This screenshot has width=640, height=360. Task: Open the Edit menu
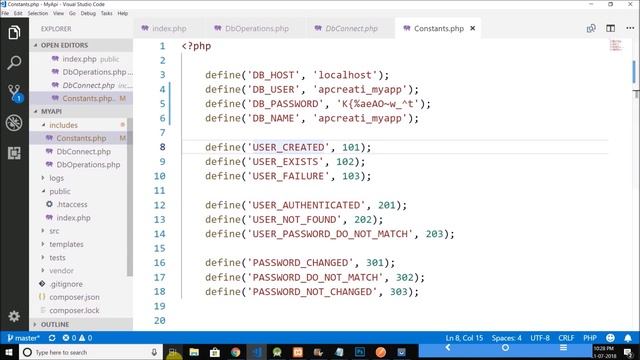tap(18, 13)
